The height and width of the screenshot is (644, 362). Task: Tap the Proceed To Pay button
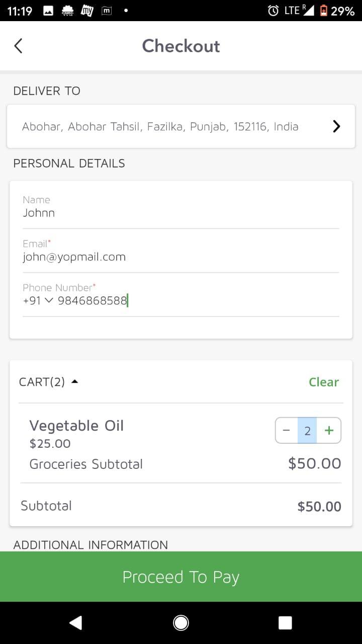click(x=181, y=577)
